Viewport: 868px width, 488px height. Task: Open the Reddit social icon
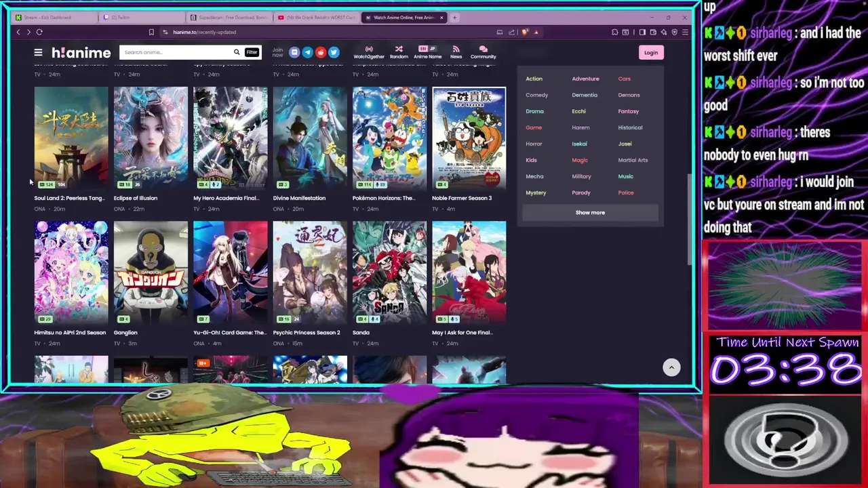[321, 52]
